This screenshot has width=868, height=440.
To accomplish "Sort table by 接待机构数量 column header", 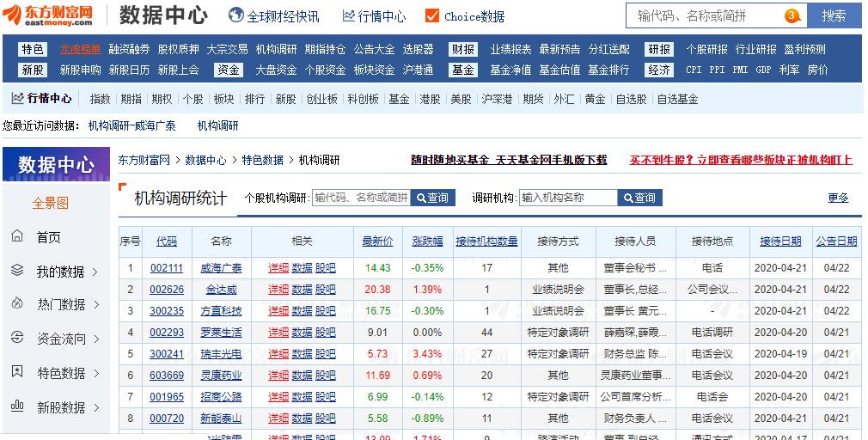I will coord(486,241).
